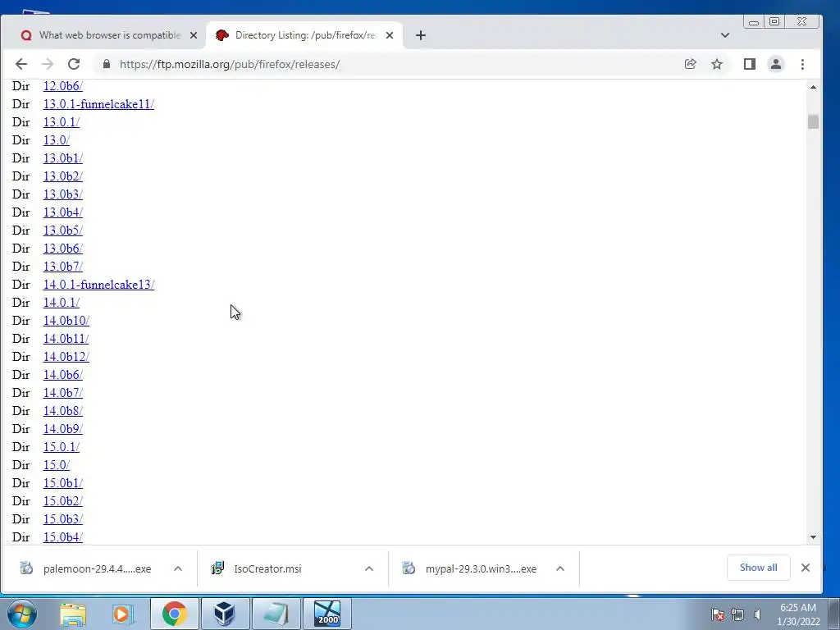Viewport: 840px width, 630px height.
Task: Open 13.0.1-funnelcake11/ directory
Action: click(x=98, y=104)
